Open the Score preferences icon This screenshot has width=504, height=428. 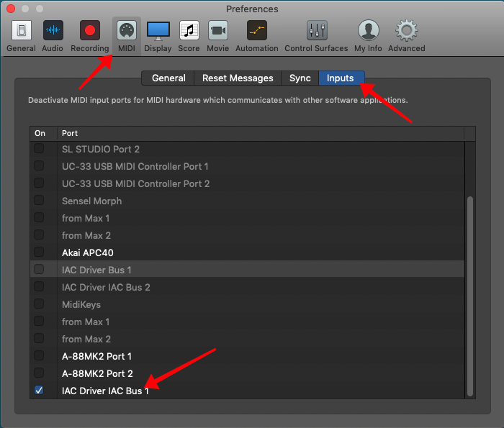(x=189, y=30)
